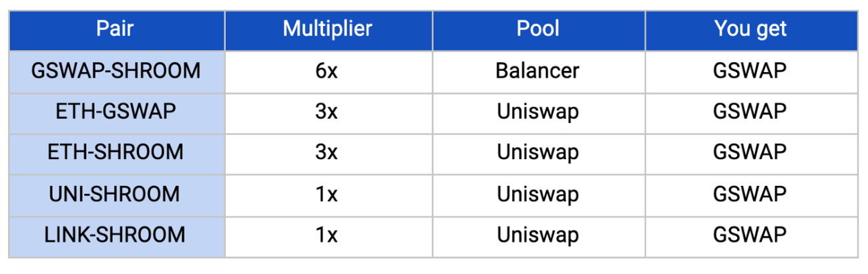
Task: Click the Balancer pool cell
Action: pos(538,71)
